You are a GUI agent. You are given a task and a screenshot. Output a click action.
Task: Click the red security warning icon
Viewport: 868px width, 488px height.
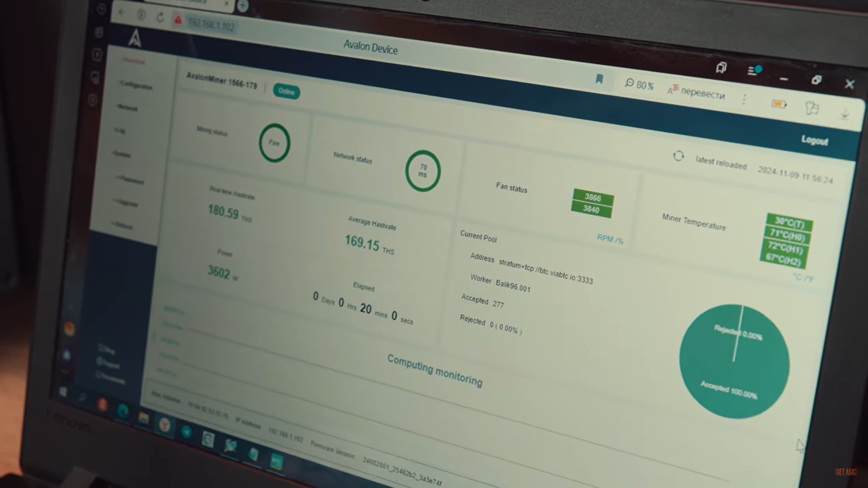tap(178, 20)
